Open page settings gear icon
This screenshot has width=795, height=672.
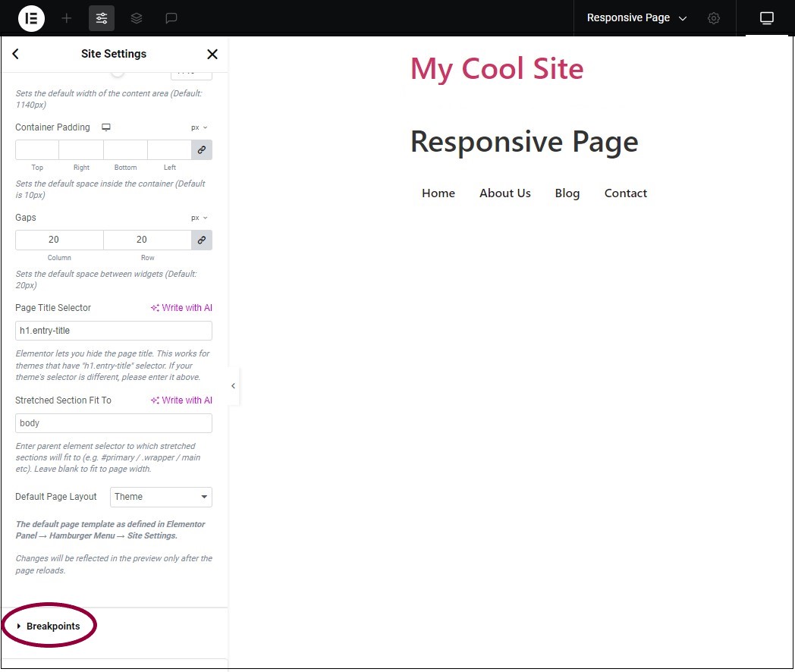coord(714,18)
